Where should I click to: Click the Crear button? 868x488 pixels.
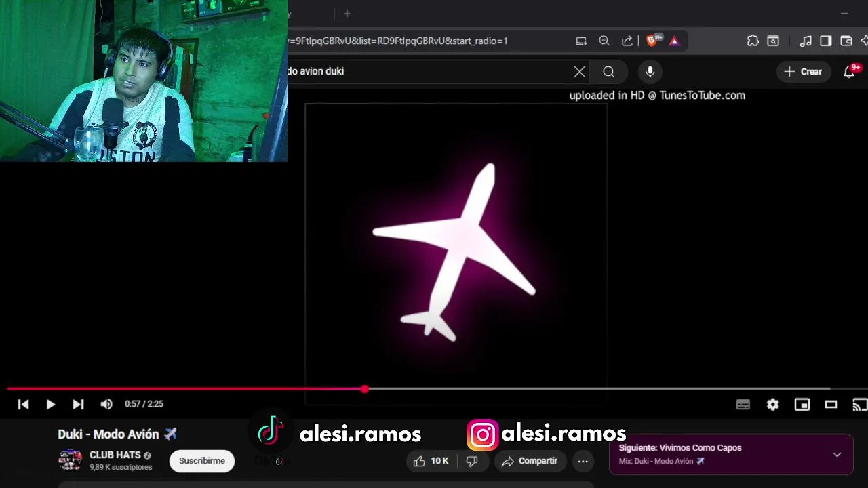click(804, 71)
